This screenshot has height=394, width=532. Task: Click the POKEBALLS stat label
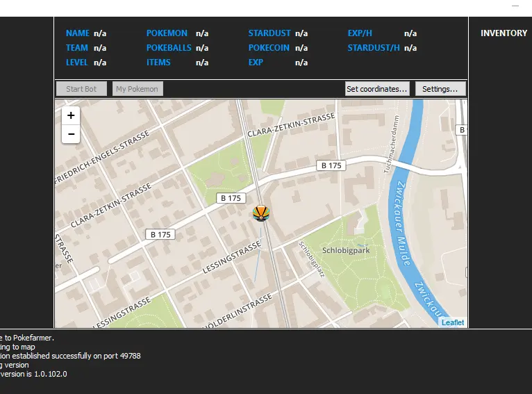[x=167, y=48]
